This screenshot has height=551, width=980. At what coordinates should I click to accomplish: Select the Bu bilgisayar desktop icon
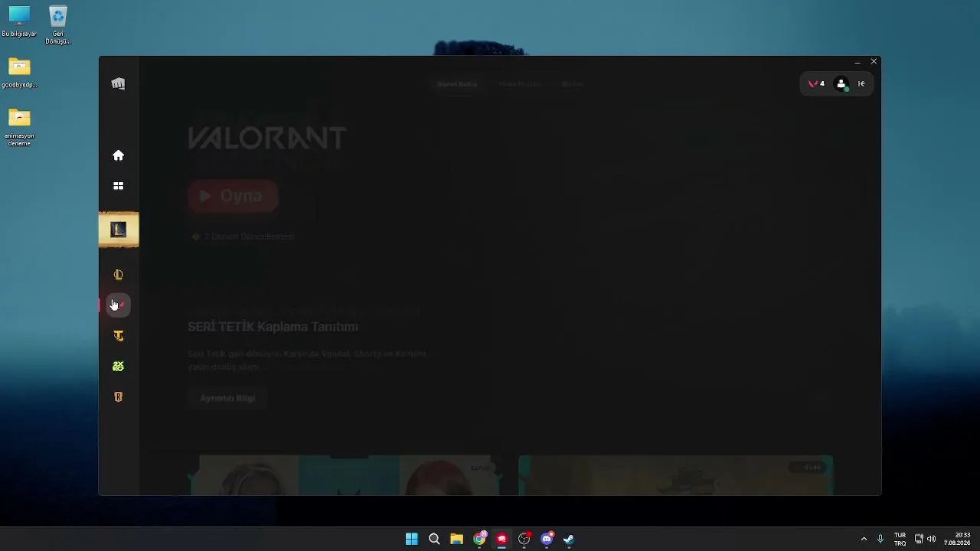(x=19, y=21)
